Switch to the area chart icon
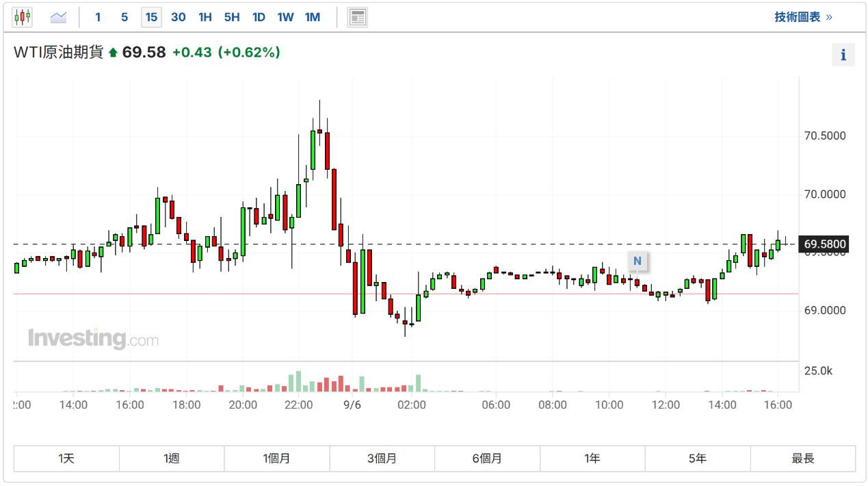The image size is (868, 486). 59,17
